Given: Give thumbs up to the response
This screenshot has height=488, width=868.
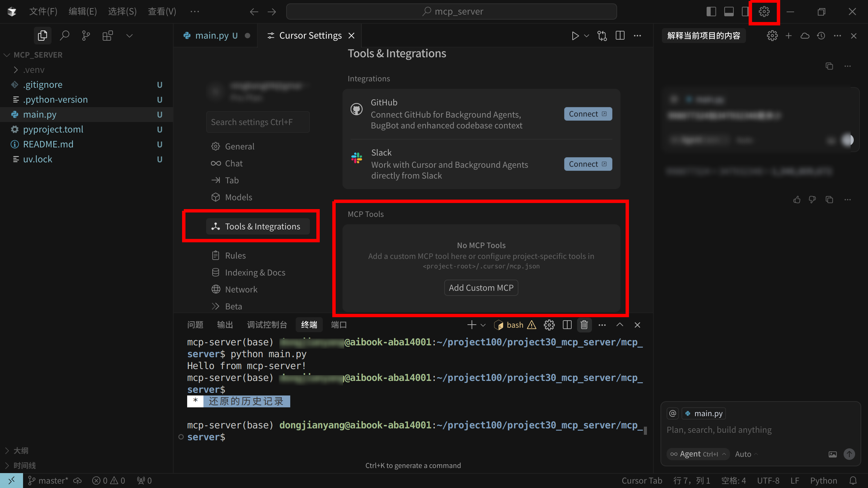Looking at the screenshot, I should (797, 200).
